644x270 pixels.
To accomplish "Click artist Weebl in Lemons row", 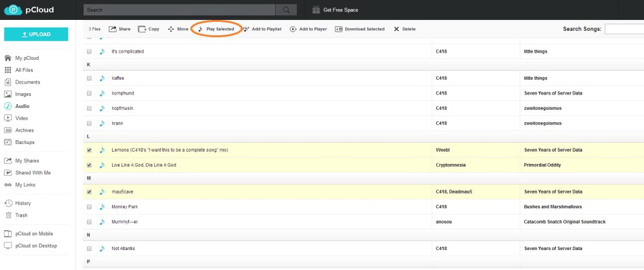I will pyautogui.click(x=442, y=150).
